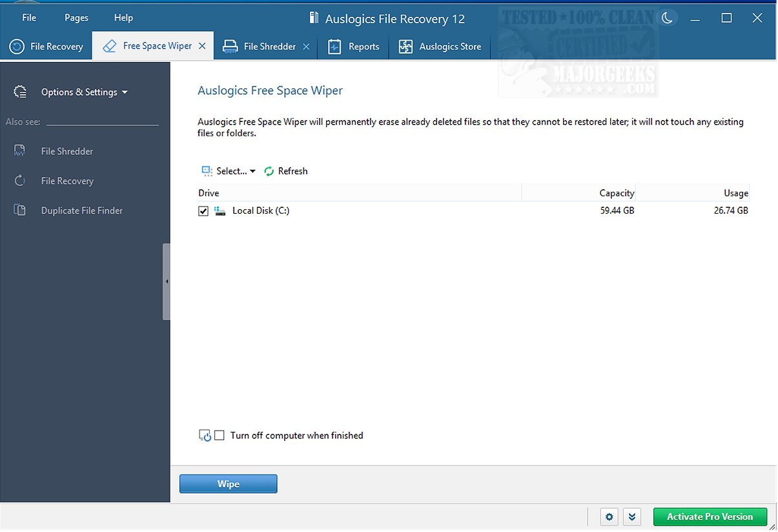Viewport: 778px width, 532px height.
Task: Click the Free Space Wiper eraser icon
Action: pyautogui.click(x=110, y=46)
